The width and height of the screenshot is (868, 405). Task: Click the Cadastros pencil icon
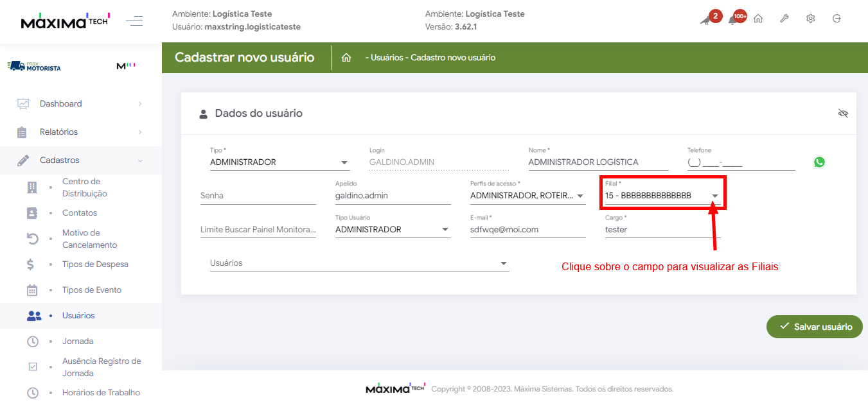[23, 160]
